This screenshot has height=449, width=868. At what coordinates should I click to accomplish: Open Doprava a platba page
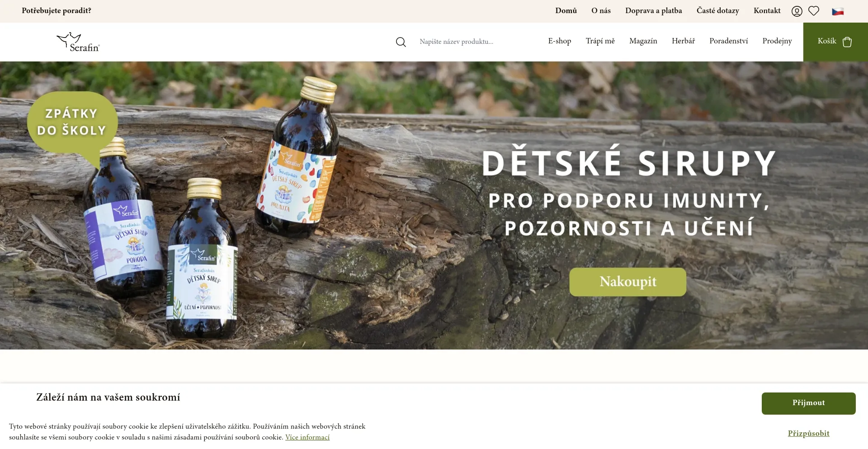click(x=654, y=11)
